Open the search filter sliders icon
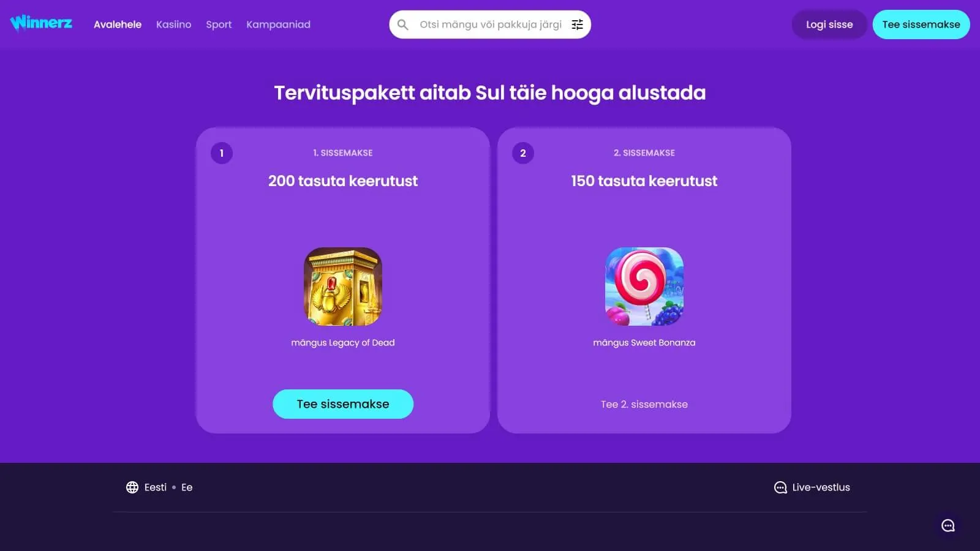This screenshot has width=980, height=551. [x=577, y=24]
